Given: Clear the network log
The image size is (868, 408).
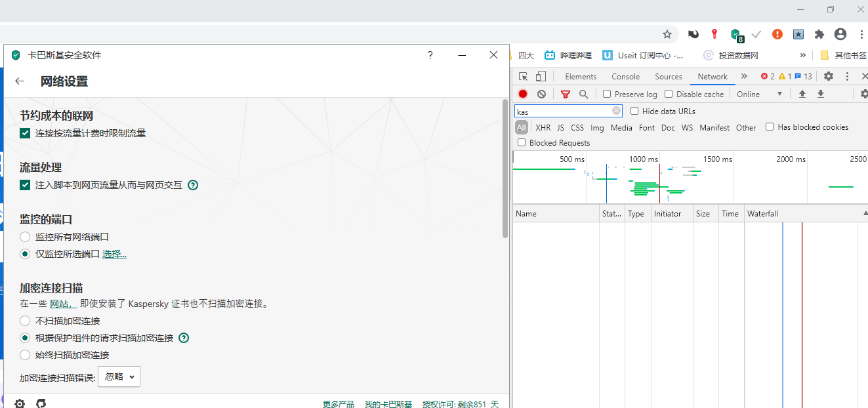Looking at the screenshot, I should pos(541,94).
